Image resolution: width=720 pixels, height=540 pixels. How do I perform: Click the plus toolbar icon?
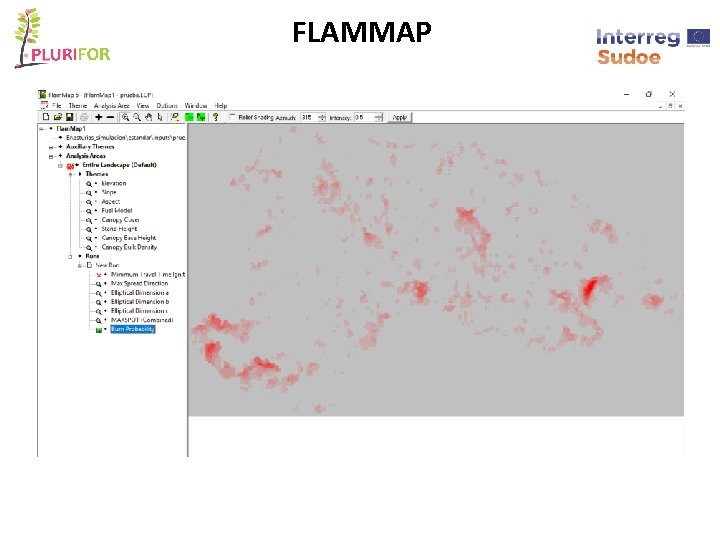coord(98,117)
